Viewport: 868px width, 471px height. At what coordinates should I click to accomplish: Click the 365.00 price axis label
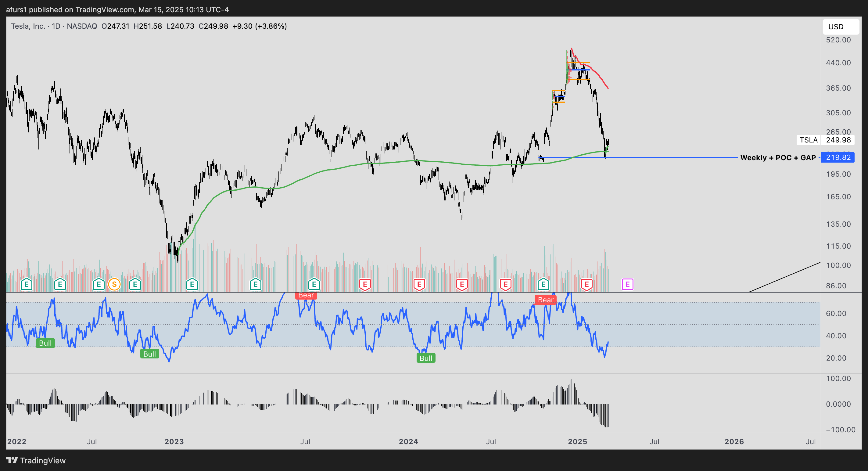coord(838,88)
